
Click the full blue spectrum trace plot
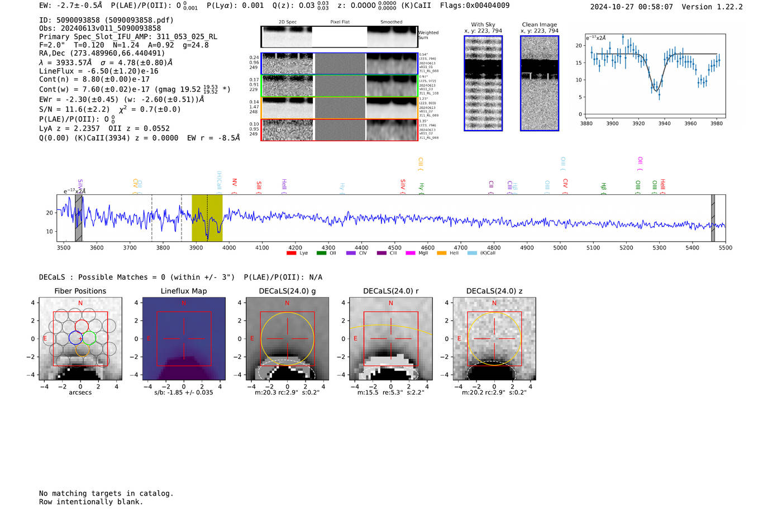[x=391, y=218]
